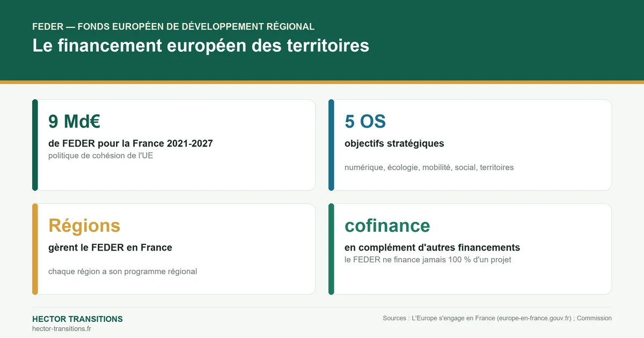Click the dark green bar of 9 Md€ card
Screen dimensions: 644x338
(x=35, y=145)
